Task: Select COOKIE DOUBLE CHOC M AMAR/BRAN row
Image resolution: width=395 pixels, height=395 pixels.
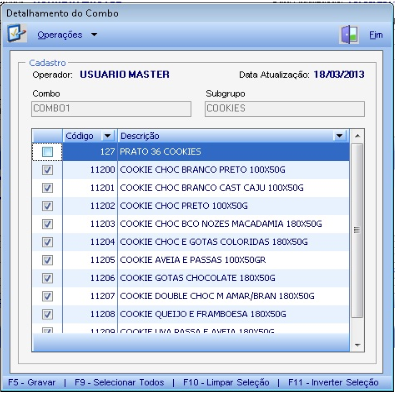Action: pyautogui.click(x=191, y=296)
